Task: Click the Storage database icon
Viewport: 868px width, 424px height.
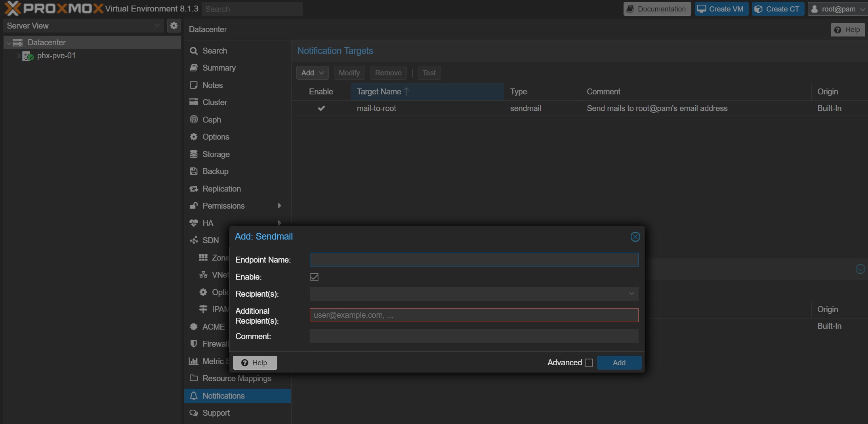Action: pos(194,154)
